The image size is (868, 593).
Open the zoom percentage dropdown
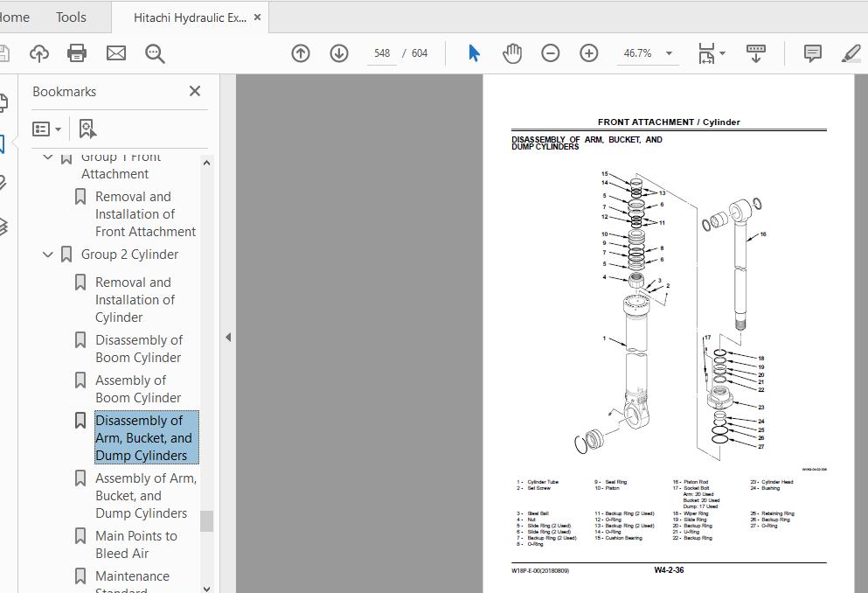(x=647, y=53)
